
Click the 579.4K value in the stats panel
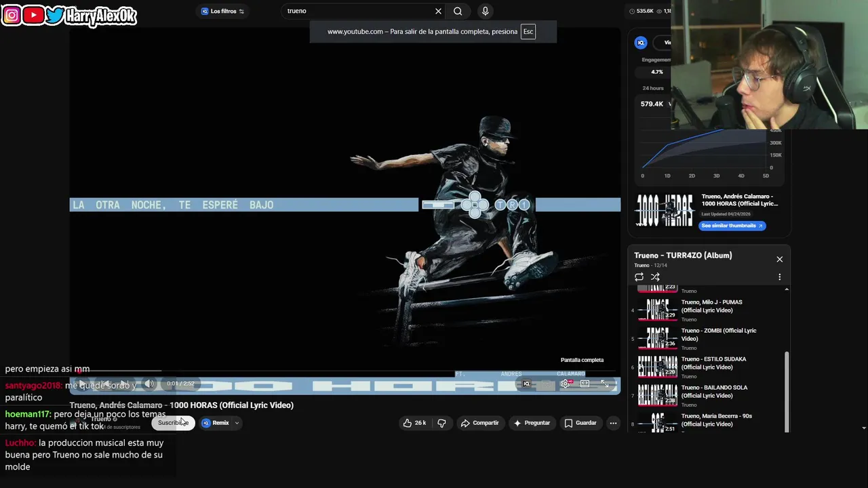click(652, 104)
